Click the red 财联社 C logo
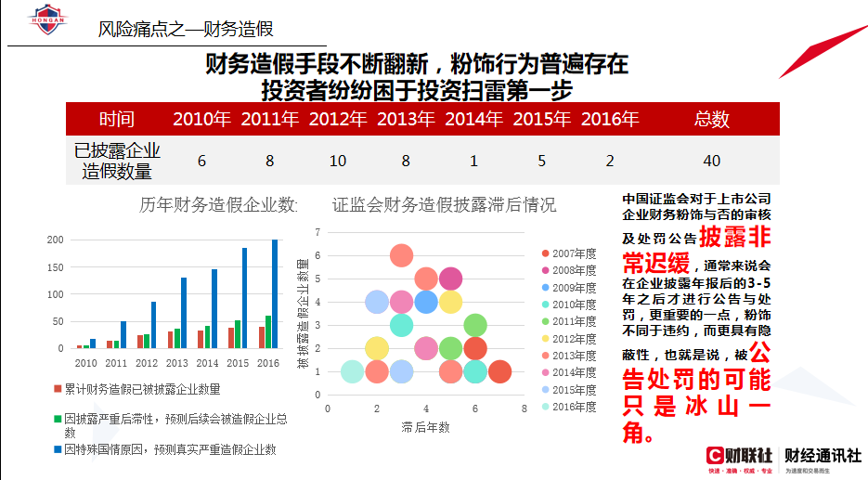The height and width of the screenshot is (480, 868). pyautogui.click(x=715, y=455)
